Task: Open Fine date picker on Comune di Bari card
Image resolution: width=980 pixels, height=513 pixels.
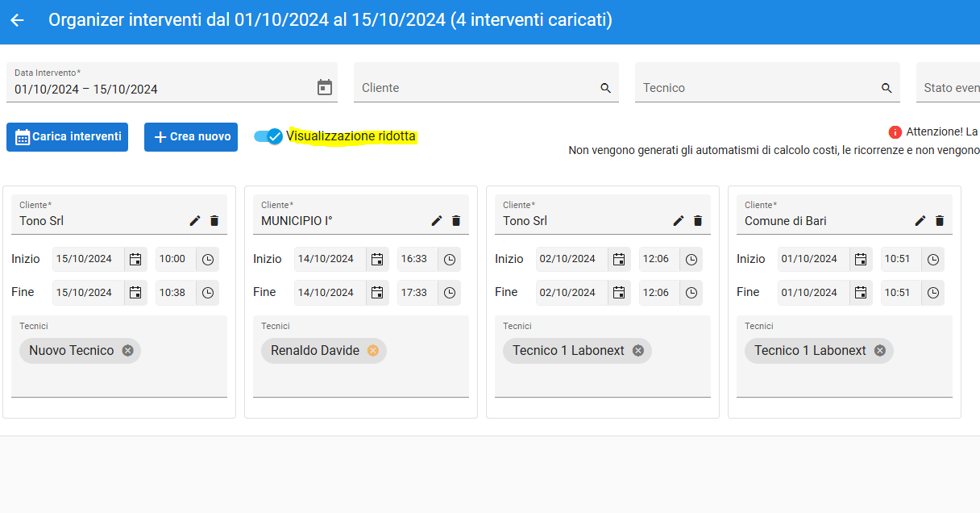Action: (861, 293)
